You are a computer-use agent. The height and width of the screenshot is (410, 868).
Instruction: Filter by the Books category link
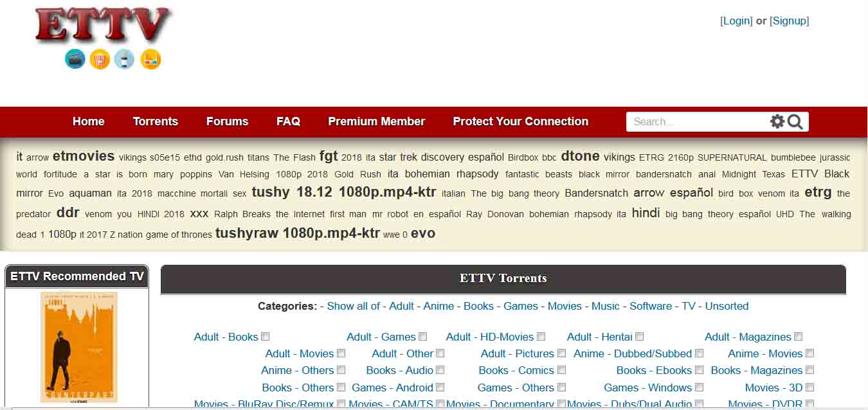tap(478, 306)
